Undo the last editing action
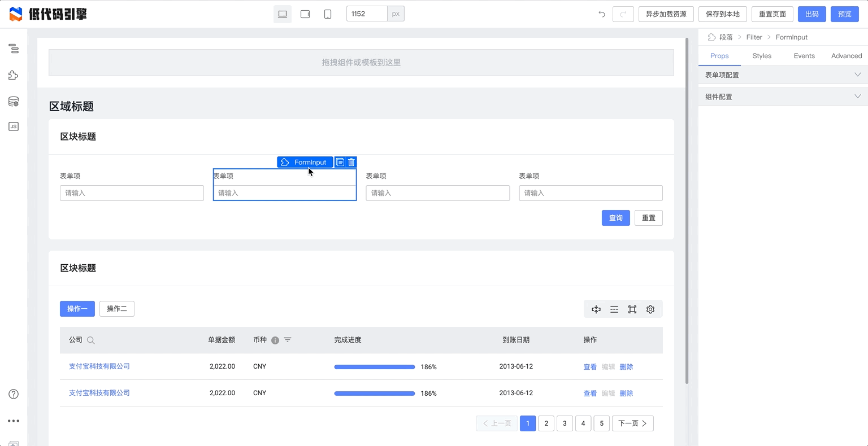The image size is (868, 446). (x=602, y=14)
